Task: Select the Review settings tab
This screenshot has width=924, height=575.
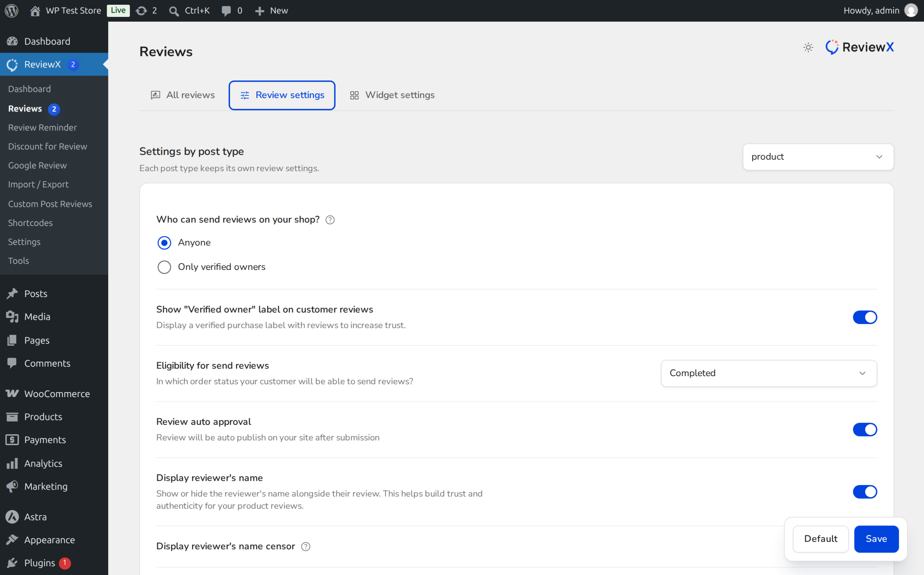Action: 282,95
